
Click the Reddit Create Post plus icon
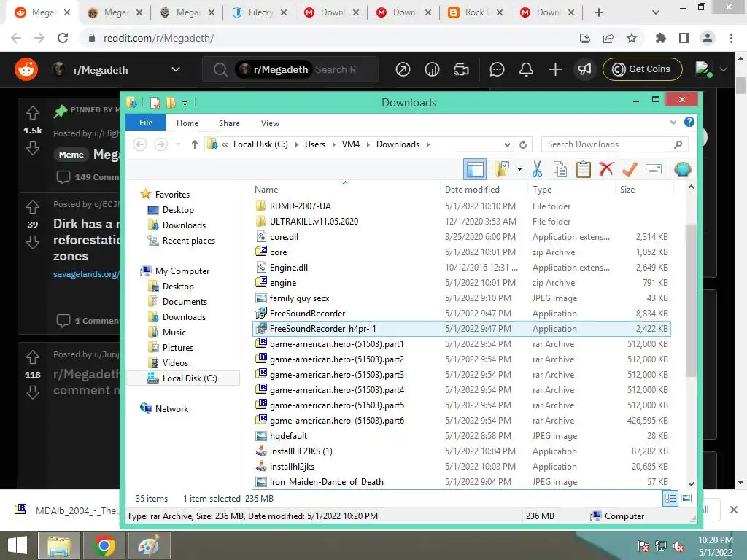point(555,70)
